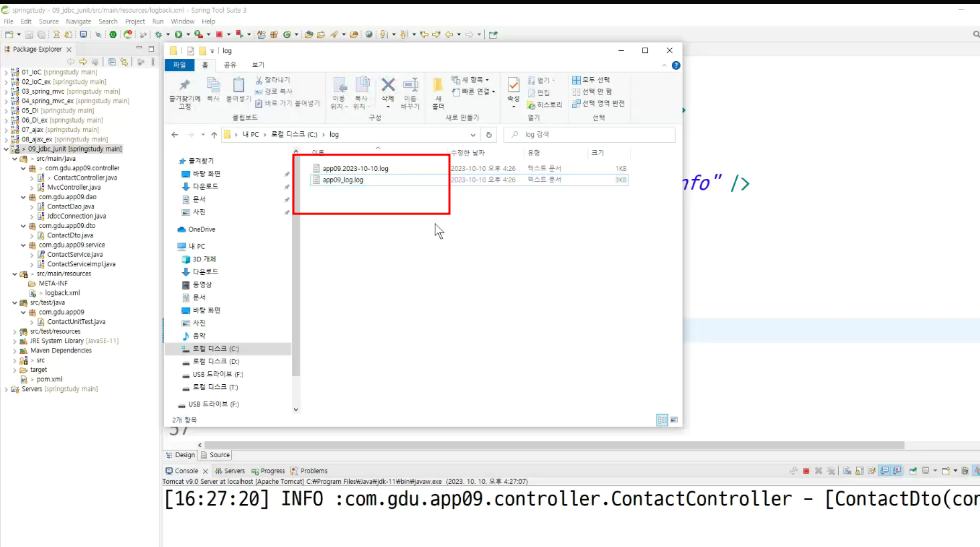
Task: Click History (히스토리) in ribbon
Action: coord(545,105)
